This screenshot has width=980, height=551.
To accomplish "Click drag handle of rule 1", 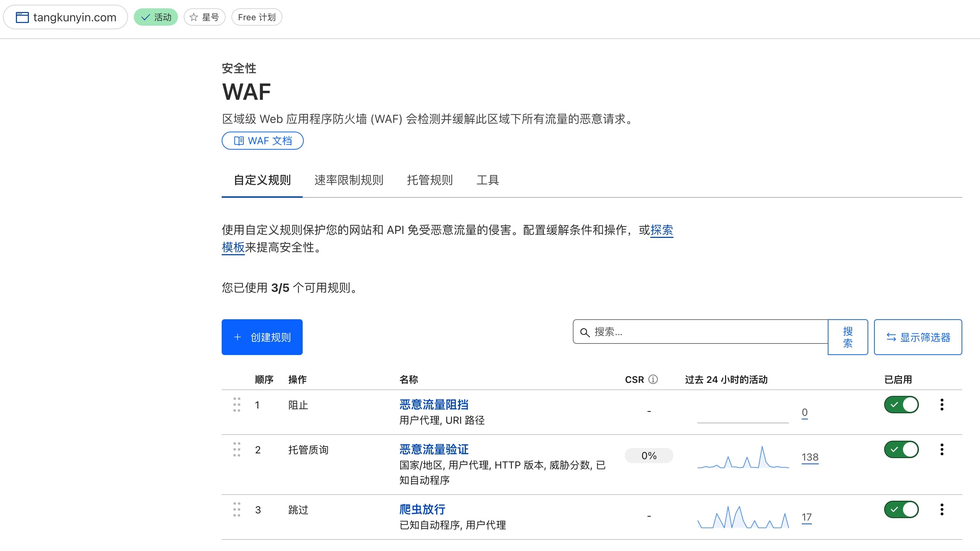I will (x=237, y=405).
